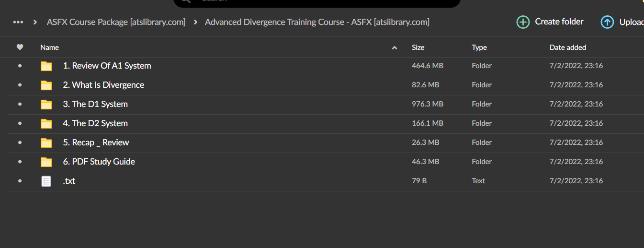Open the breadcrumb ellipsis menu
644x248 pixels.
pos(18,22)
